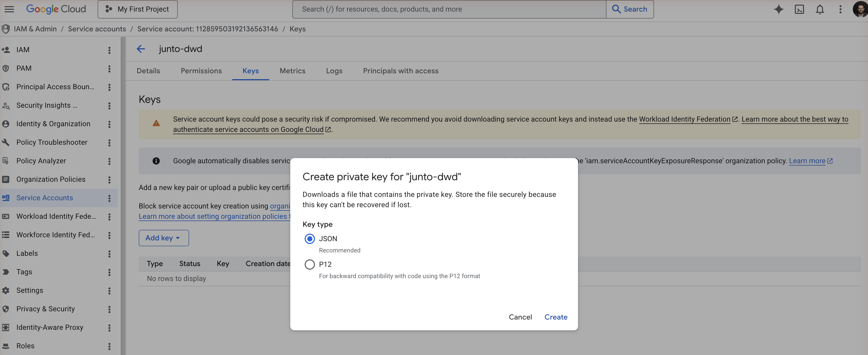
Task: Open Workforce Identity Federation in sidebar
Action: (55, 235)
